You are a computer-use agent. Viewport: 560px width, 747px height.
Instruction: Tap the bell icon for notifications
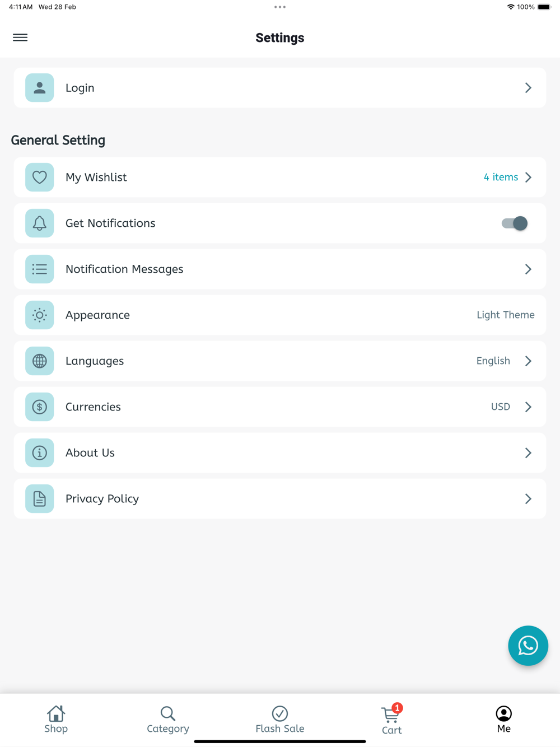coord(39,223)
